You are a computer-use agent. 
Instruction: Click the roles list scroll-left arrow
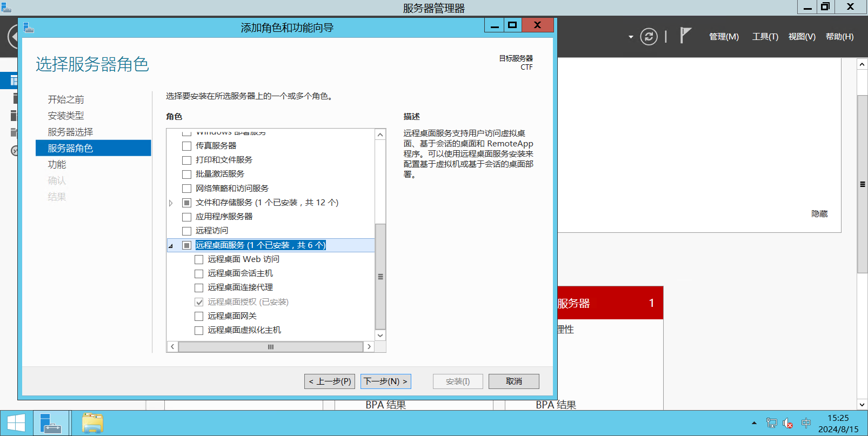(172, 347)
